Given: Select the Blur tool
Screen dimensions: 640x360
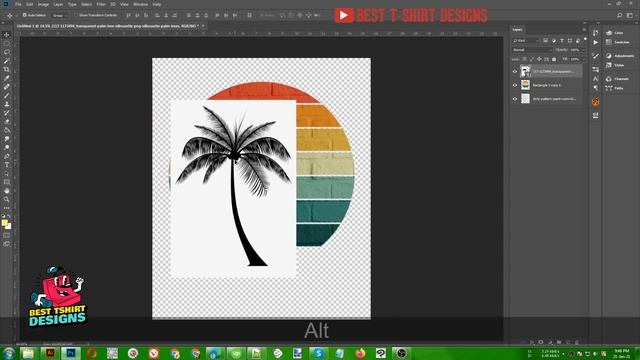Looking at the screenshot, I should click(x=7, y=139).
